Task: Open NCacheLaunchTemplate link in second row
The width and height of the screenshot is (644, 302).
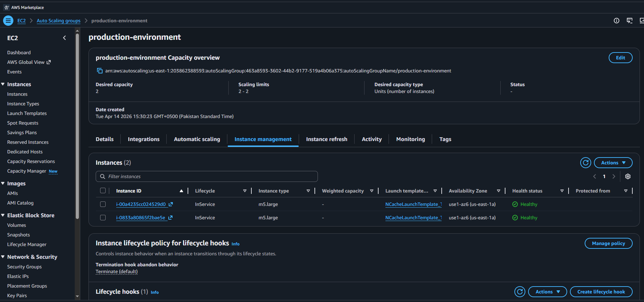Action: coord(413,218)
